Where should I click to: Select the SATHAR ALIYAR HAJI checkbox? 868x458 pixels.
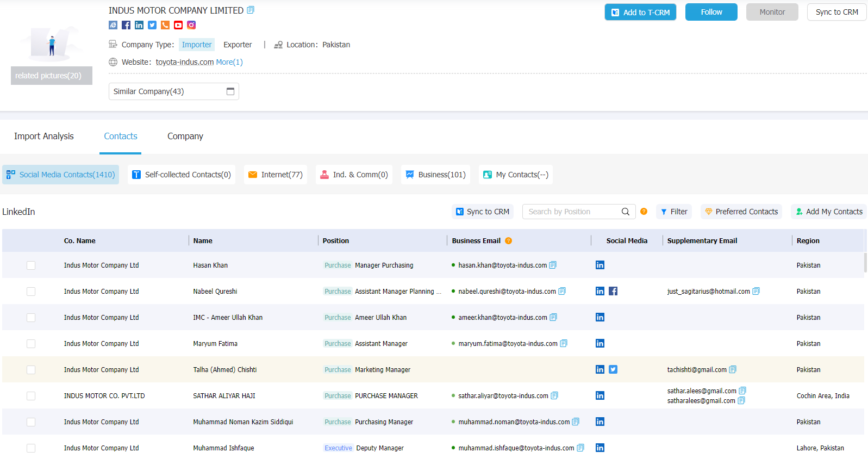31,396
